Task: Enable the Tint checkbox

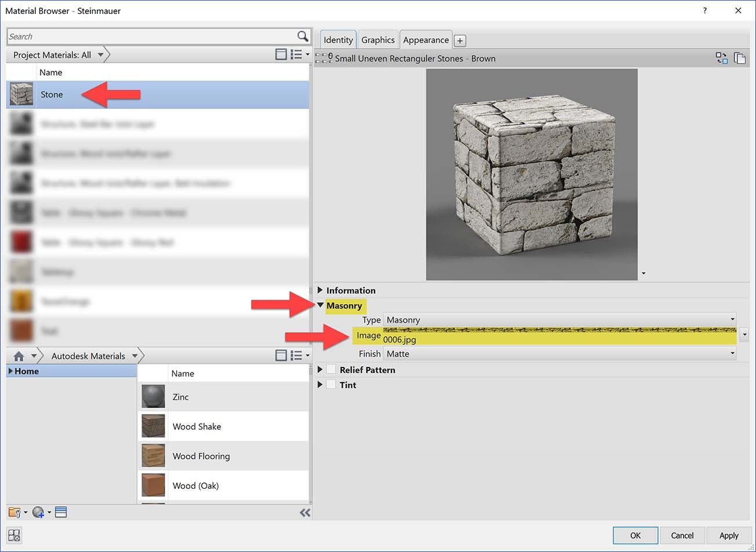Action: tap(330, 384)
